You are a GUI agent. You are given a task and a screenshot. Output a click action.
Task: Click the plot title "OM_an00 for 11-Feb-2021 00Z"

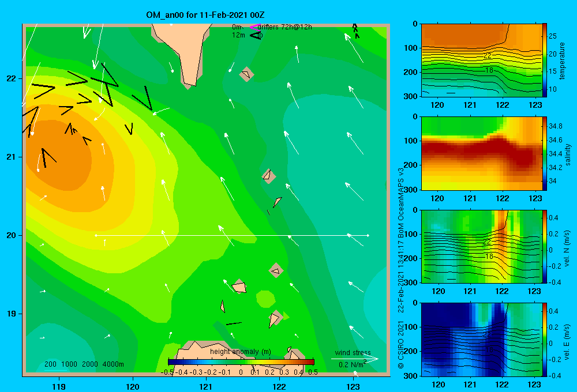(x=205, y=15)
